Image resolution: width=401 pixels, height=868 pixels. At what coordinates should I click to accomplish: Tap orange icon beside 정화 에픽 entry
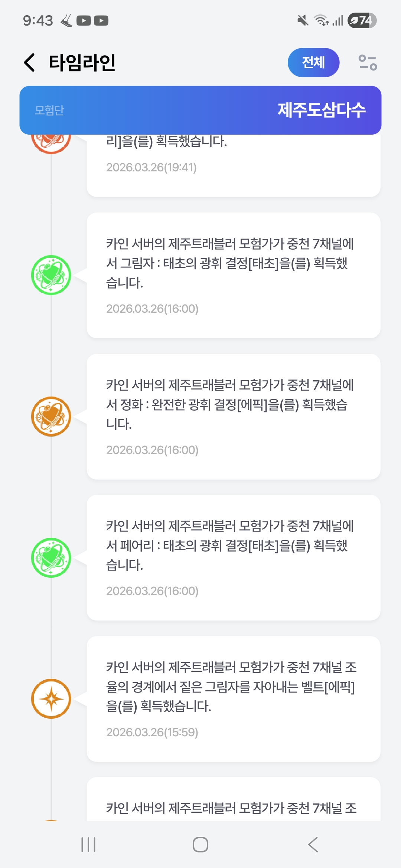coord(51,417)
